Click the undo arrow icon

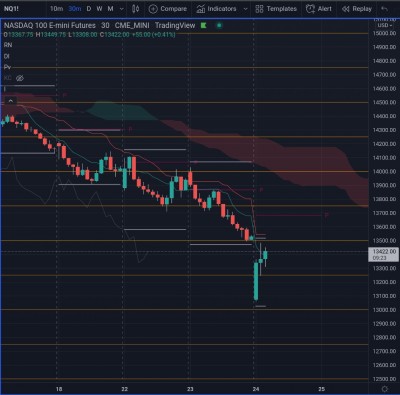tap(384, 9)
